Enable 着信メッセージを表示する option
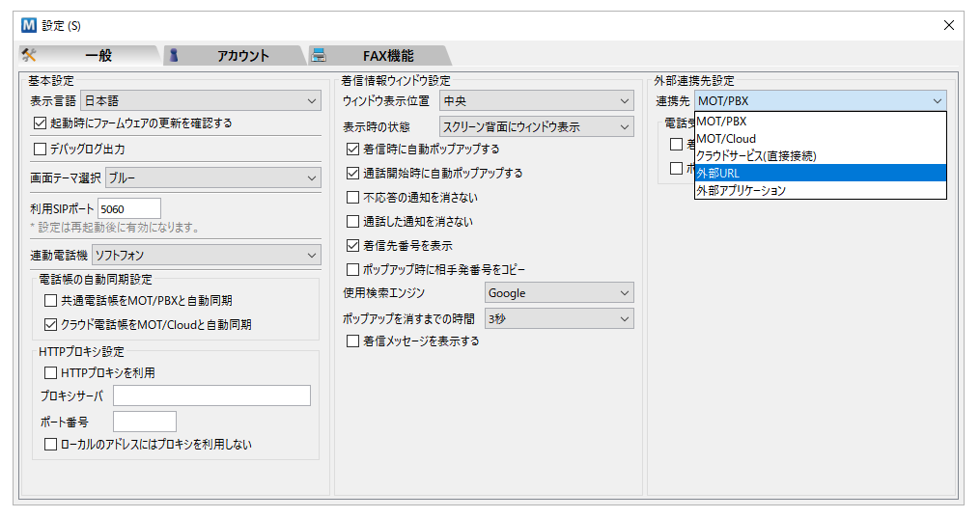 click(353, 341)
